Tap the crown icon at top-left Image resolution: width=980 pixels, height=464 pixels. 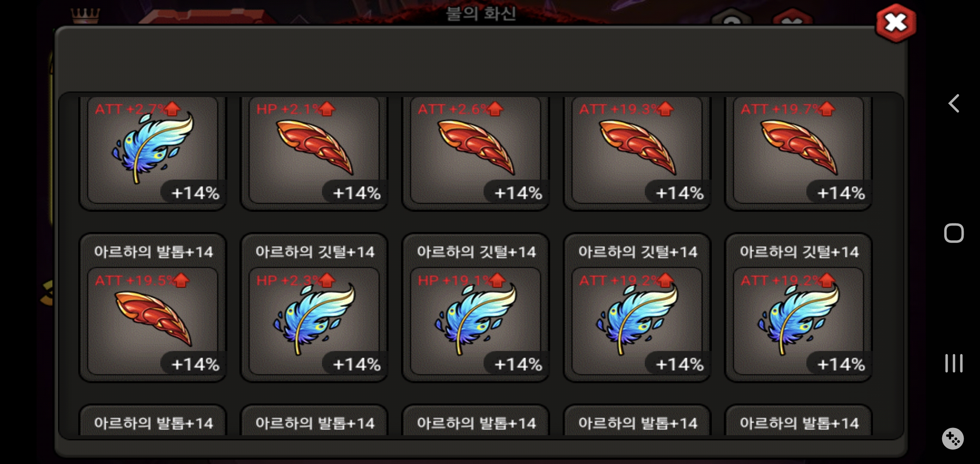[85, 16]
